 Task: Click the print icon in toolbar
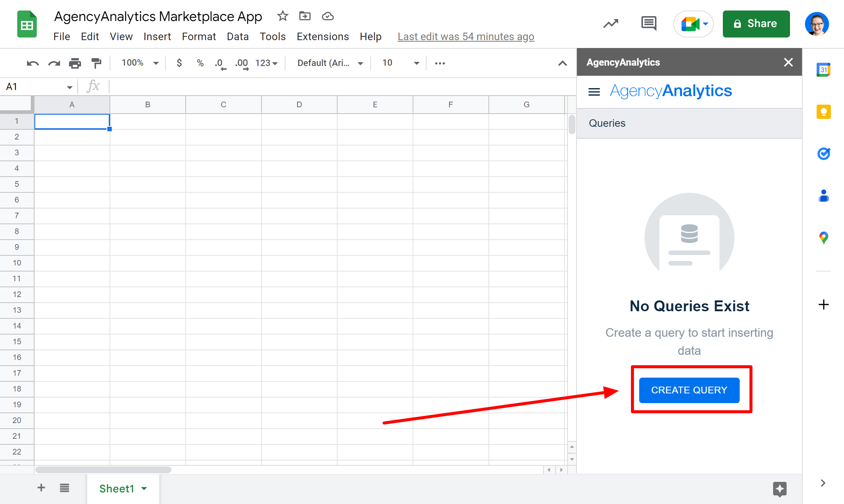point(75,63)
